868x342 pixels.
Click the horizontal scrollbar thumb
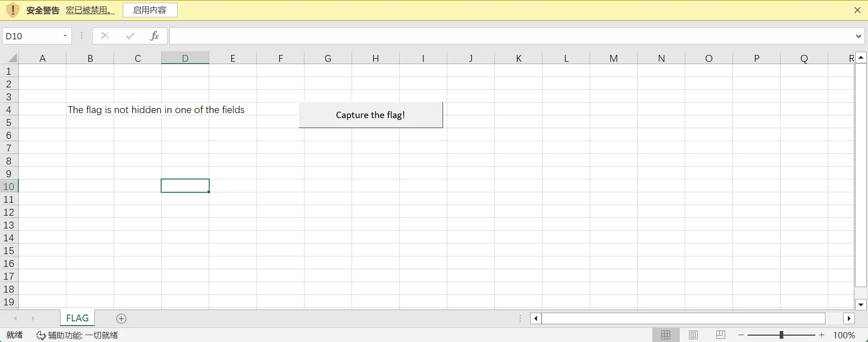point(684,318)
